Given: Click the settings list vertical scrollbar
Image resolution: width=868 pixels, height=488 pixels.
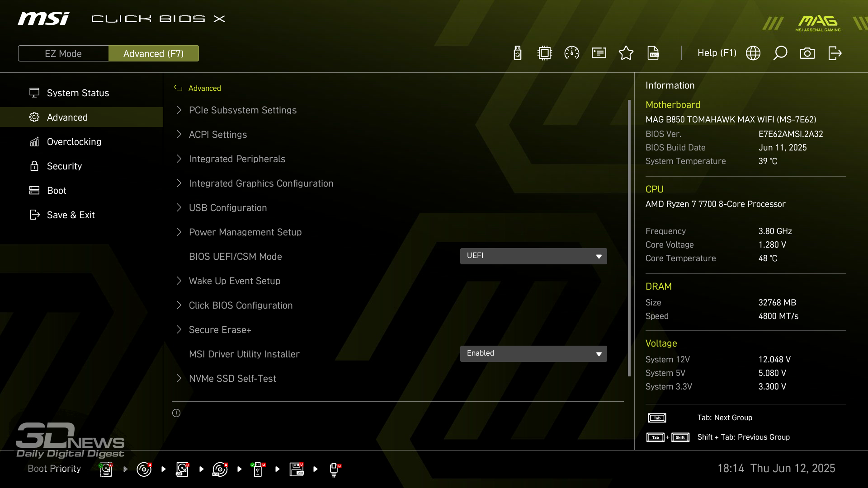Looking at the screenshot, I should click(629, 238).
